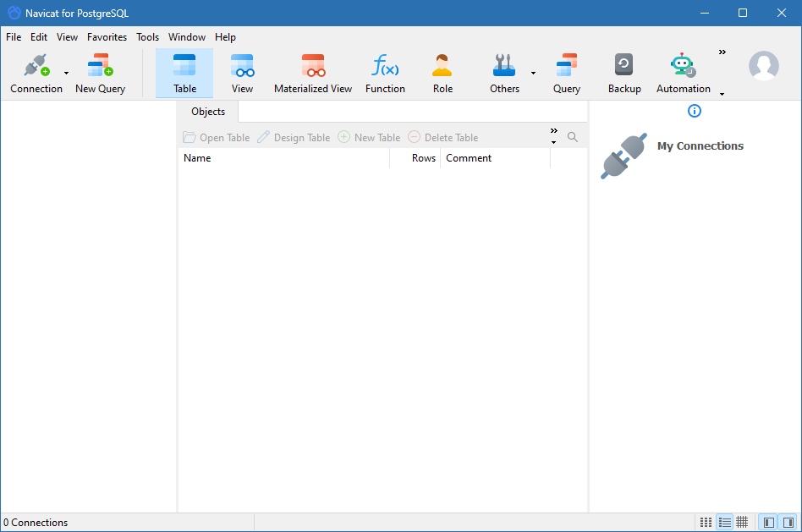Click New Table button
802x532 pixels.
[x=369, y=138]
